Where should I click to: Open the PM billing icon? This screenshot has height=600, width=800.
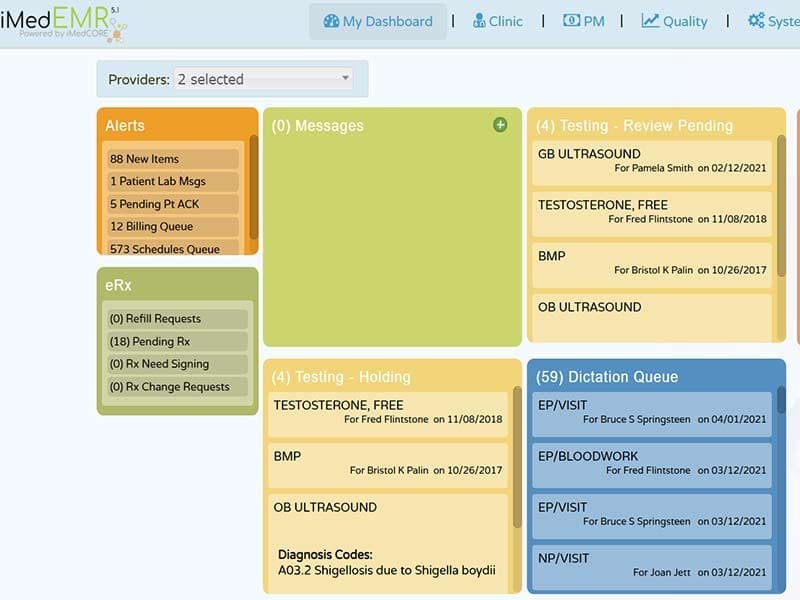click(572, 21)
